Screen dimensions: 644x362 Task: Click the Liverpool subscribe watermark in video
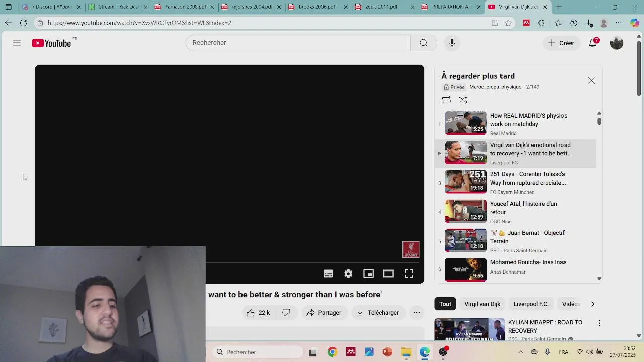tap(411, 250)
